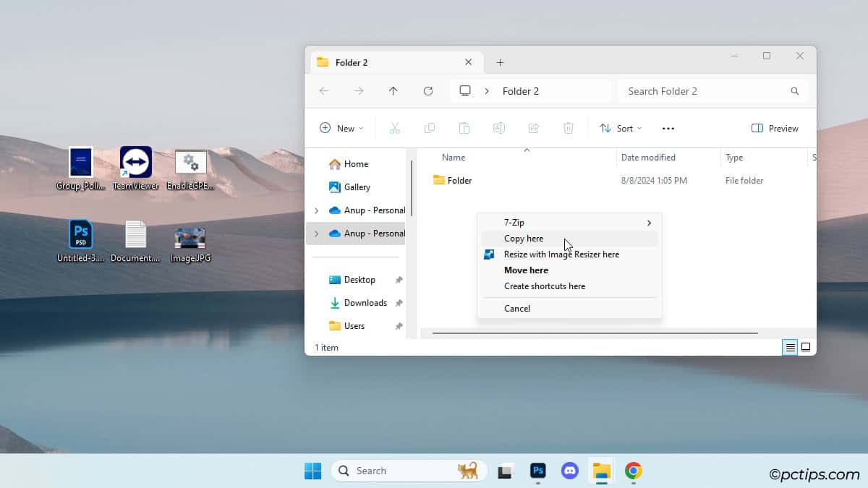The width and height of the screenshot is (868, 488).
Task: Click Folder 2 in the address bar
Action: [521, 91]
